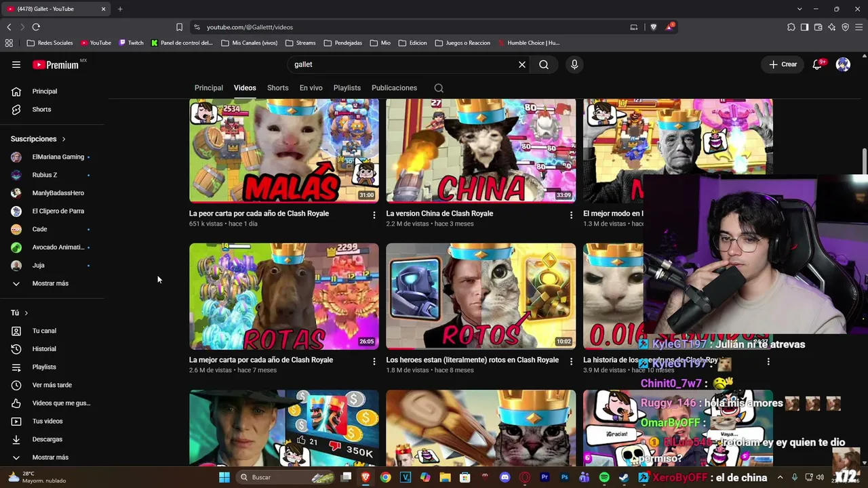Open the Crear menu
868x488 pixels.
coord(783,64)
